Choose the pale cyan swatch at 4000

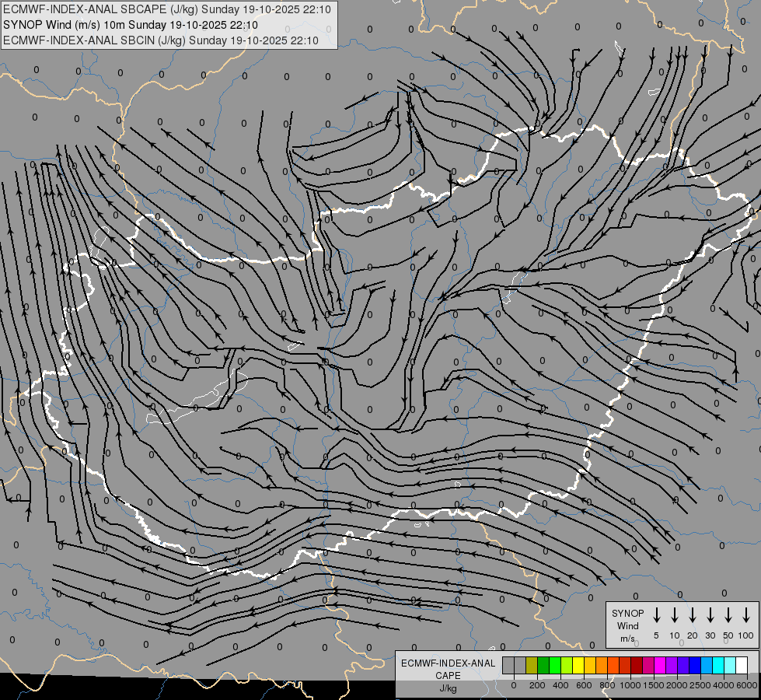[x=731, y=665]
